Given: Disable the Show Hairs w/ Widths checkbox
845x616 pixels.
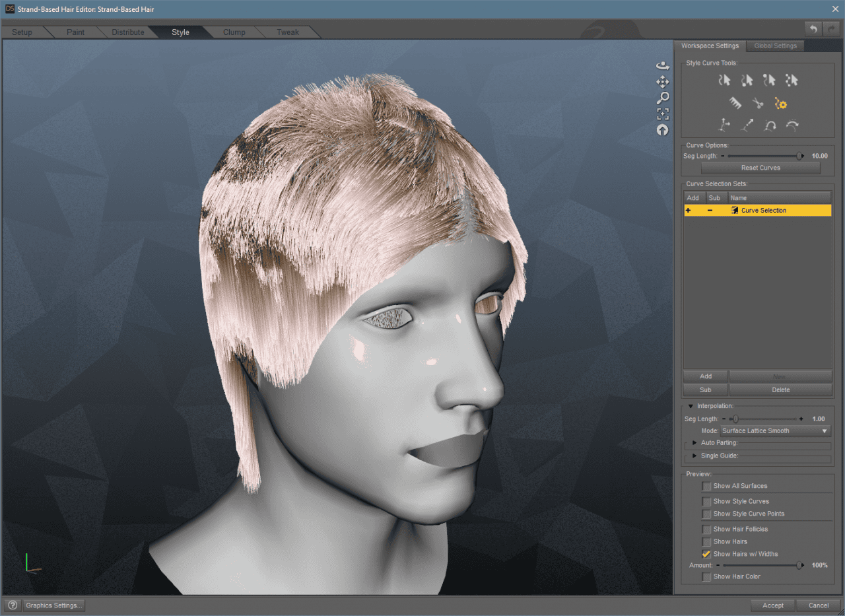Looking at the screenshot, I should 706,554.
